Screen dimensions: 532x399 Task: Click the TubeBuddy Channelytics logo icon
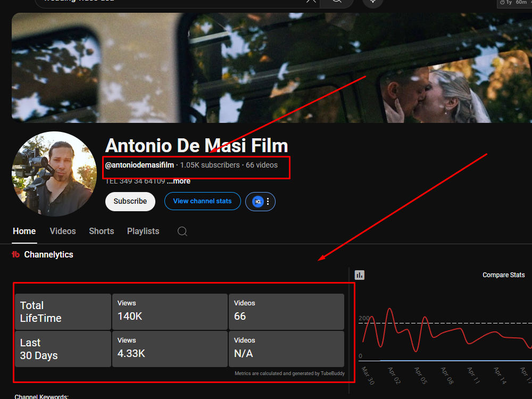[x=15, y=254]
